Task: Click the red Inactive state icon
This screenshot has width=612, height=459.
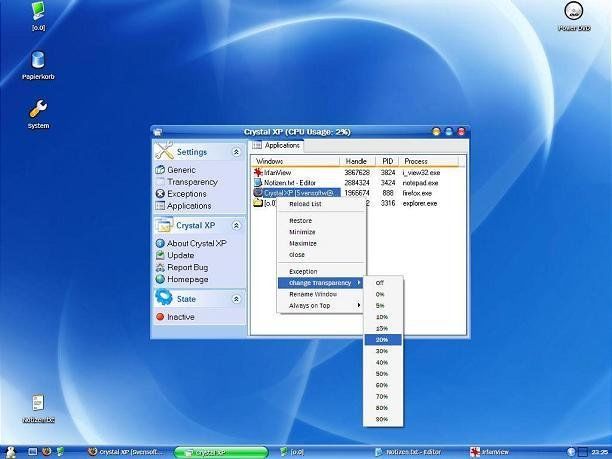Action: point(160,317)
